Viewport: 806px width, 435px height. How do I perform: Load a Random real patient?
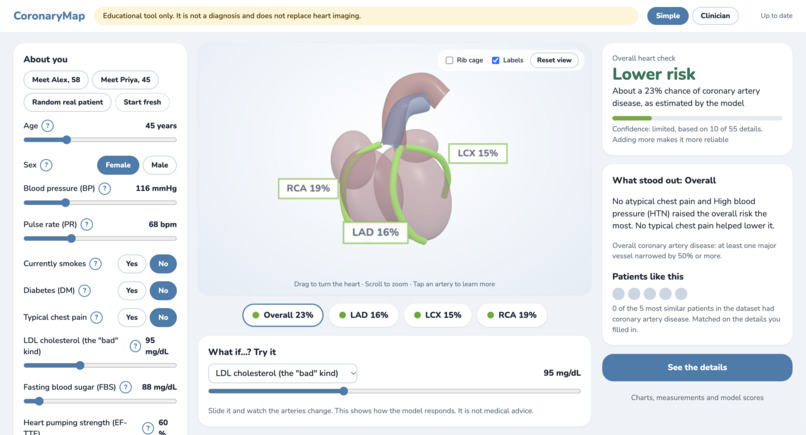pyautogui.click(x=67, y=102)
